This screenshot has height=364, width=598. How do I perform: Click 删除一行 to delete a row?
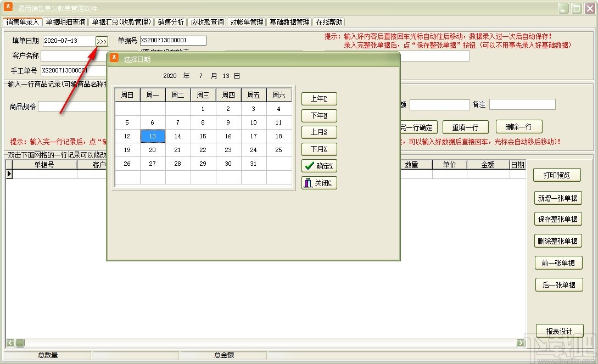point(518,127)
